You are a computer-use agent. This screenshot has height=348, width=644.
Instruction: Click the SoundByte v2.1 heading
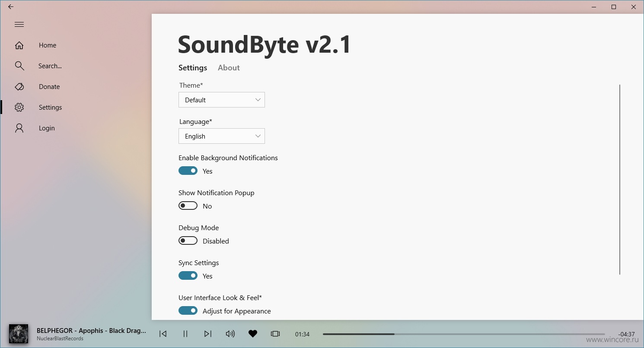(x=265, y=44)
